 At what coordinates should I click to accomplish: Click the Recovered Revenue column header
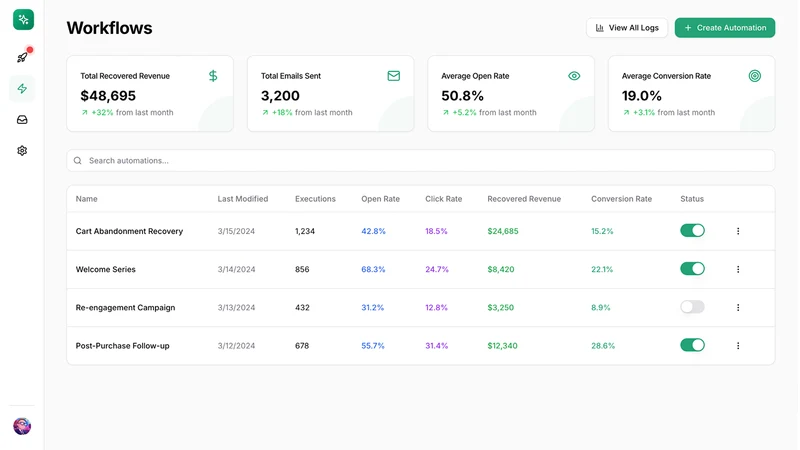[x=523, y=199]
